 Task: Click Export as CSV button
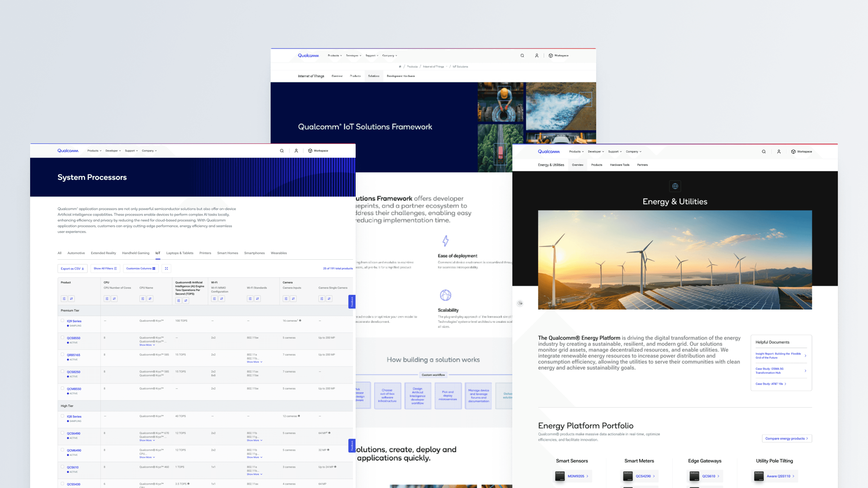tap(72, 268)
